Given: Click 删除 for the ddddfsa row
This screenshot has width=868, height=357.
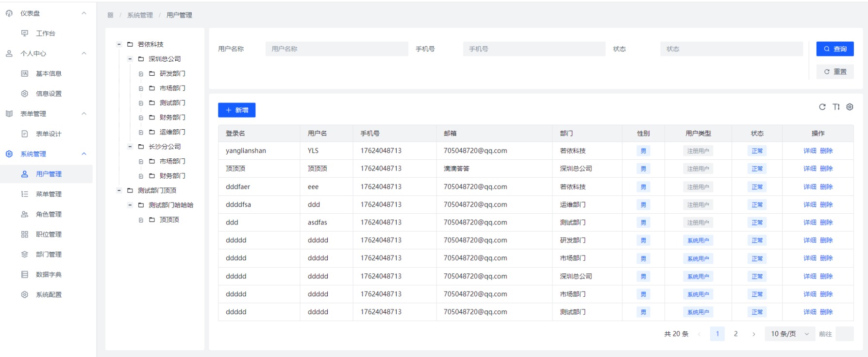Looking at the screenshot, I should (x=826, y=204).
